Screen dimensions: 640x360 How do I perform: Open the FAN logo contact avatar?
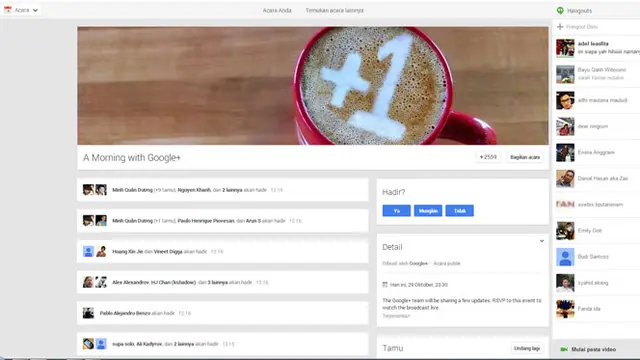coord(565,204)
